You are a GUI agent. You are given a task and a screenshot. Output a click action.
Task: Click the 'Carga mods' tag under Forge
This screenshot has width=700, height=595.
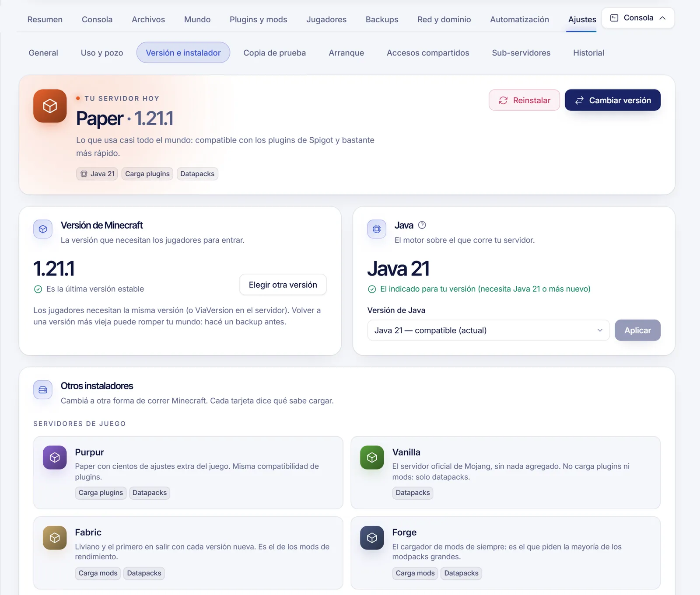click(x=415, y=573)
